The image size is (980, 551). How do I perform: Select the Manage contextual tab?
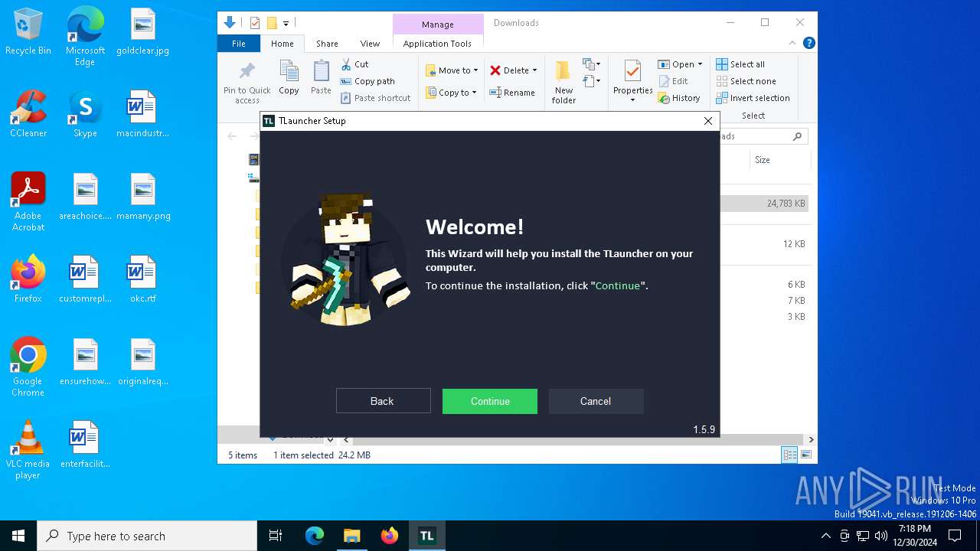coord(438,24)
